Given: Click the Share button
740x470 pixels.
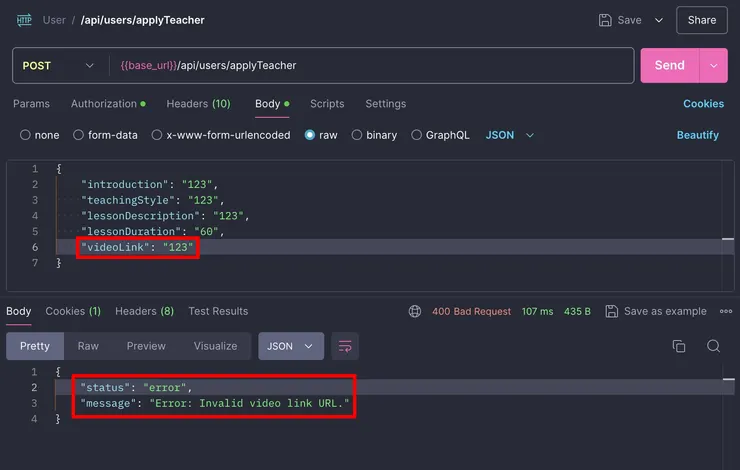Looking at the screenshot, I should [x=701, y=20].
